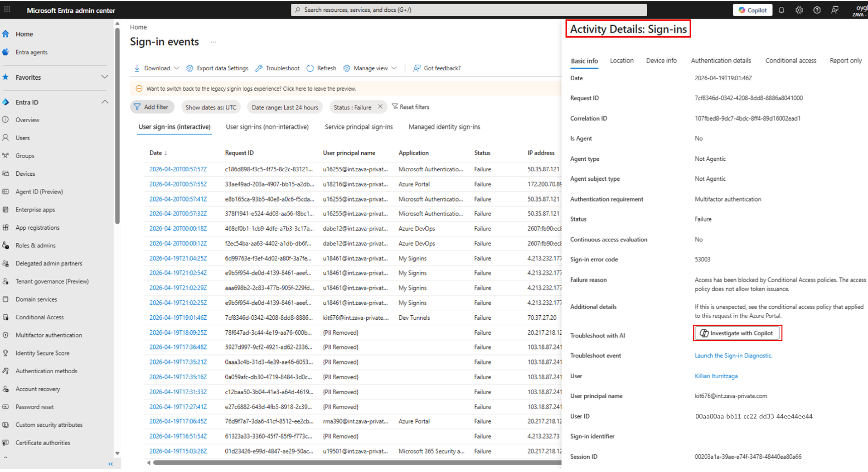
Task: Open Account recovery in sidebar
Action: click(38, 389)
